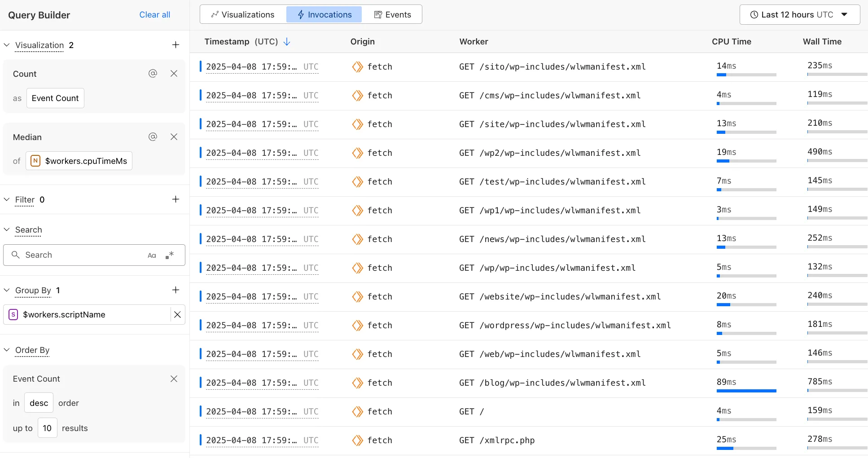868x458 pixels.
Task: Click the @ icon beside Median
Action: click(153, 137)
